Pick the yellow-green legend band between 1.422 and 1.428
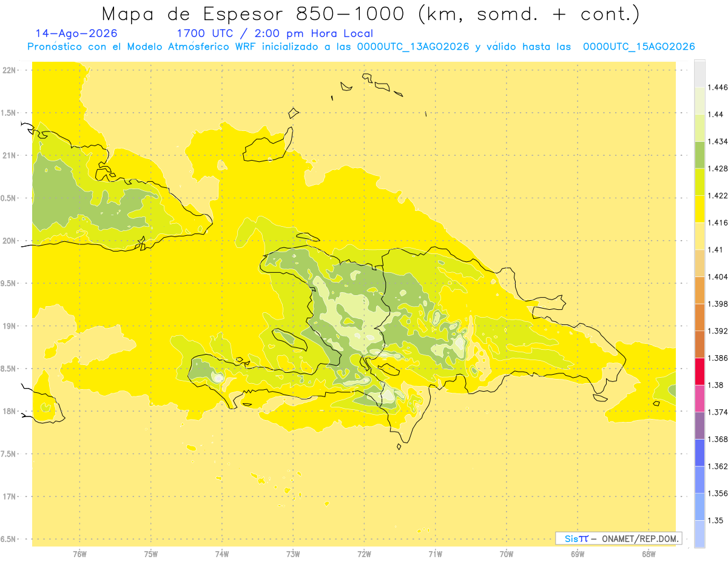The width and height of the screenshot is (728, 562). pyautogui.click(x=699, y=182)
